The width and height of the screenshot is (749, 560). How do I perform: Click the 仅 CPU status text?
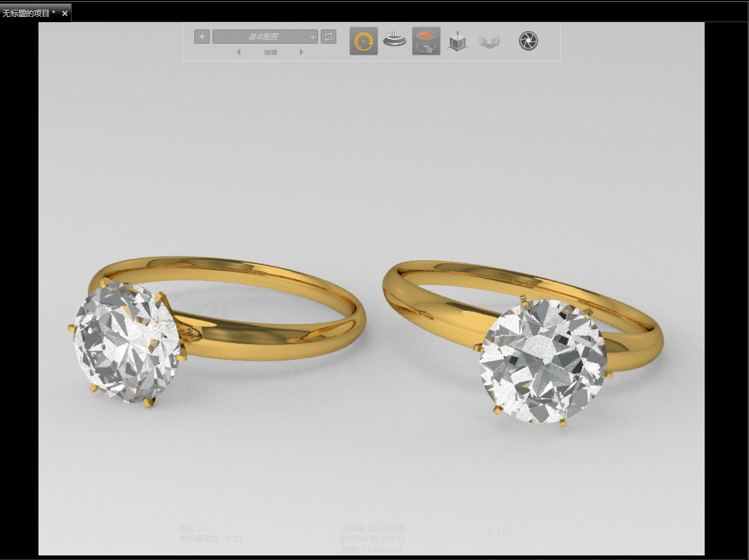point(499,533)
